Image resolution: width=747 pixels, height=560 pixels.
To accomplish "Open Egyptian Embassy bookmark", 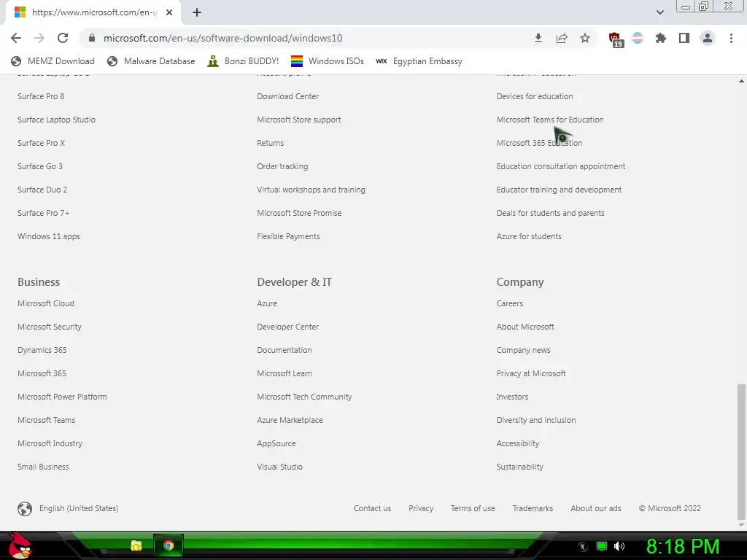I will pyautogui.click(x=419, y=61).
